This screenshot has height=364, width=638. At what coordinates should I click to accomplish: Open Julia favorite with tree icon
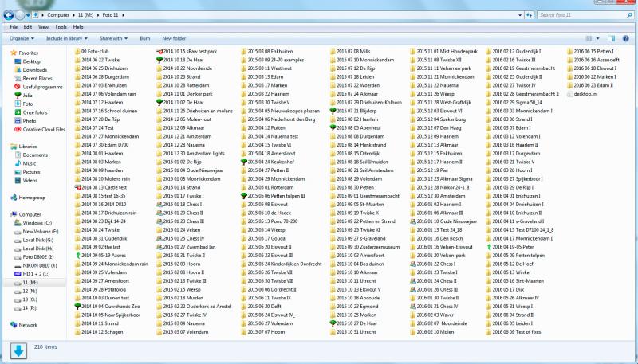pos(27,96)
